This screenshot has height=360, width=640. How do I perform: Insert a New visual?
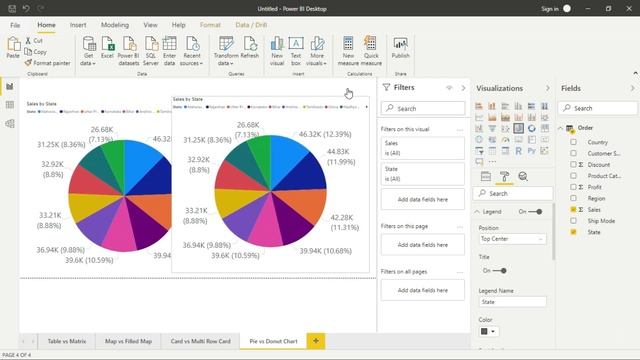tap(277, 51)
